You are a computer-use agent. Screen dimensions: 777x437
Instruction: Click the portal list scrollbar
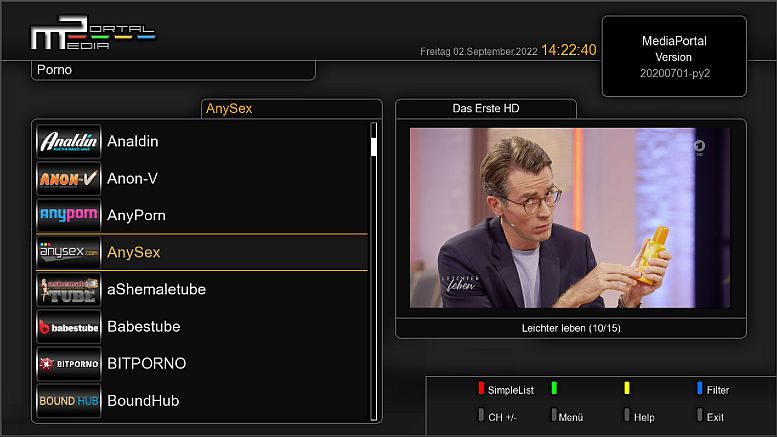pos(374,270)
